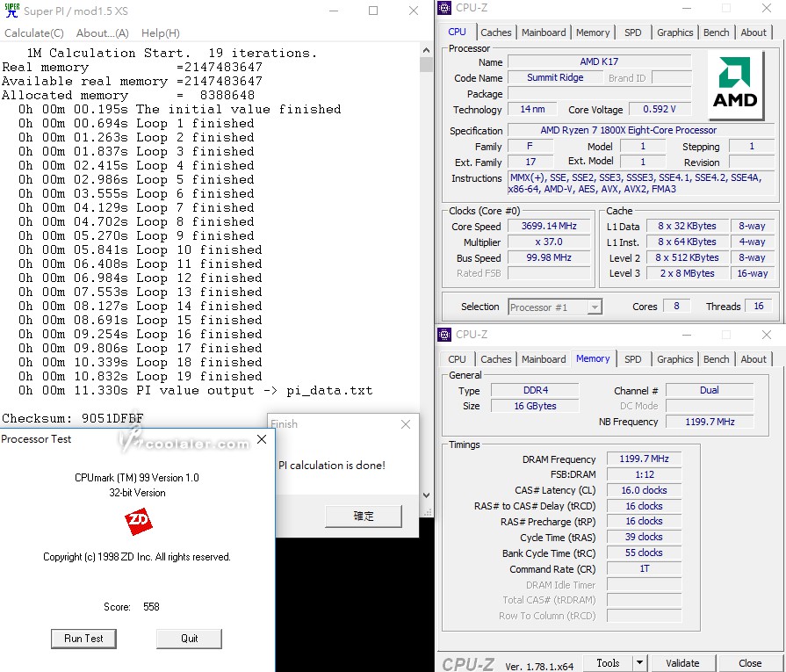Click the CPU-Z Close button
Screen dimensions: 786x672
(x=750, y=663)
